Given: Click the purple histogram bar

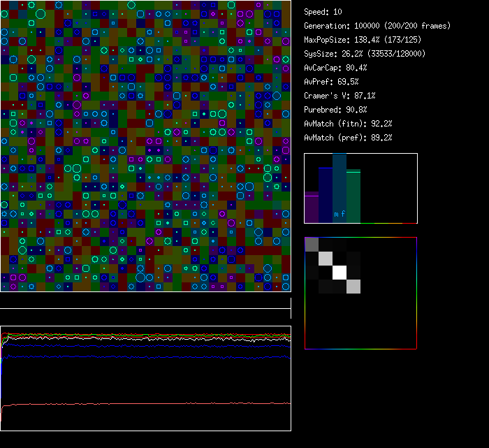Looking at the screenshot, I should [312, 208].
